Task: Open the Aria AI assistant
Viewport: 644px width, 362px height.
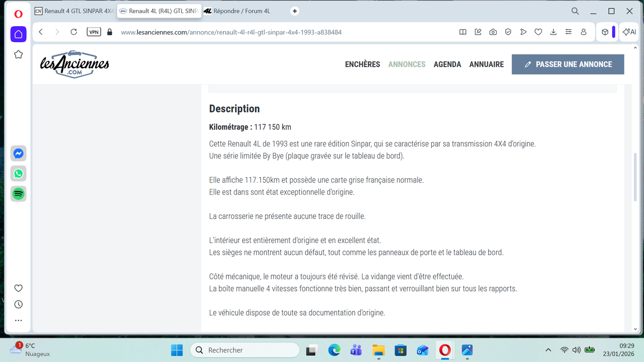Action: [x=628, y=32]
